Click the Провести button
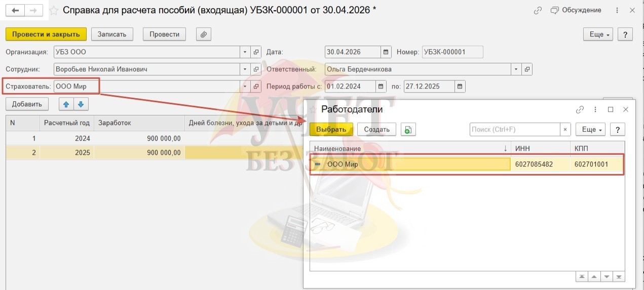 [x=165, y=34]
